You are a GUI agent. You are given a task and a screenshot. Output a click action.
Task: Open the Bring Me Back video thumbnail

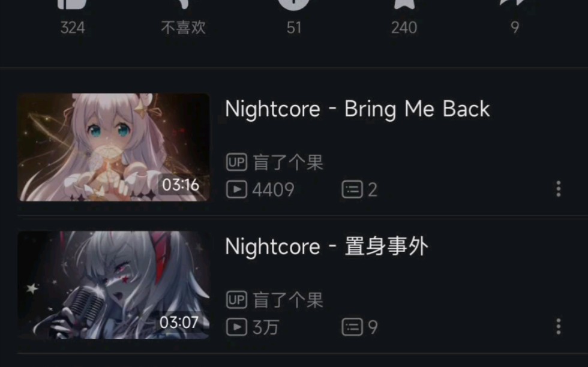(113, 148)
